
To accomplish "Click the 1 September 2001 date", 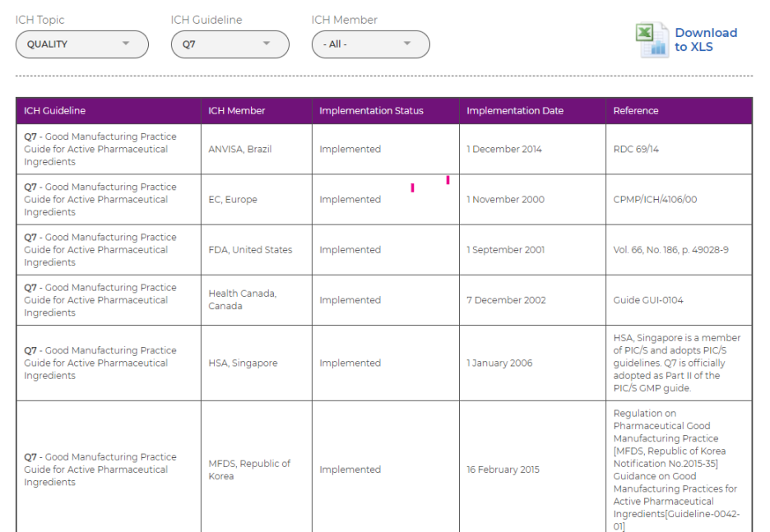I will click(505, 250).
